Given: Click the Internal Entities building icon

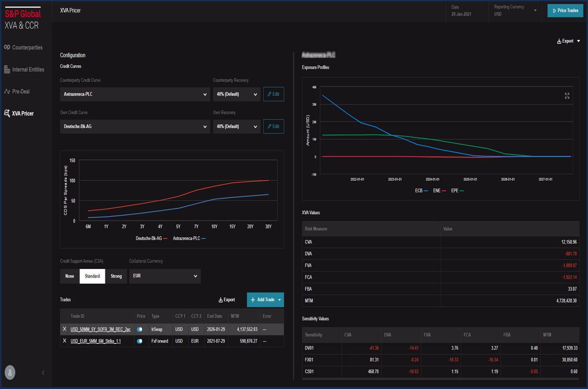Looking at the screenshot, I should tap(7, 69).
